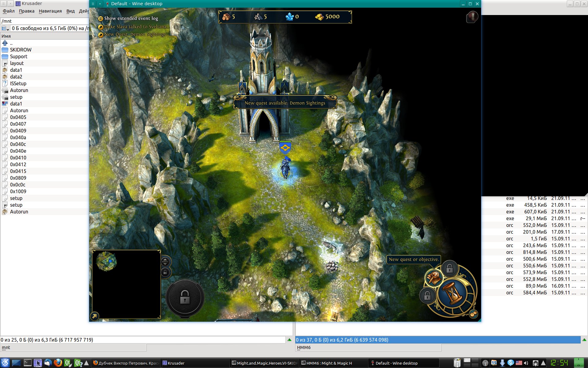Click the Имя column header in Krusader
Image resolution: width=588 pixels, height=368 pixels.
click(45, 36)
